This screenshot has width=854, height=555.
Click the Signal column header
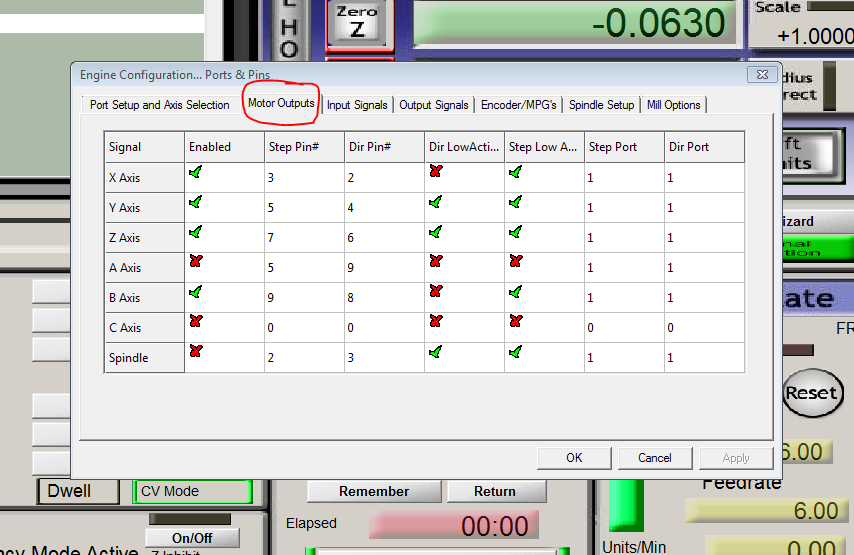[x=144, y=147]
